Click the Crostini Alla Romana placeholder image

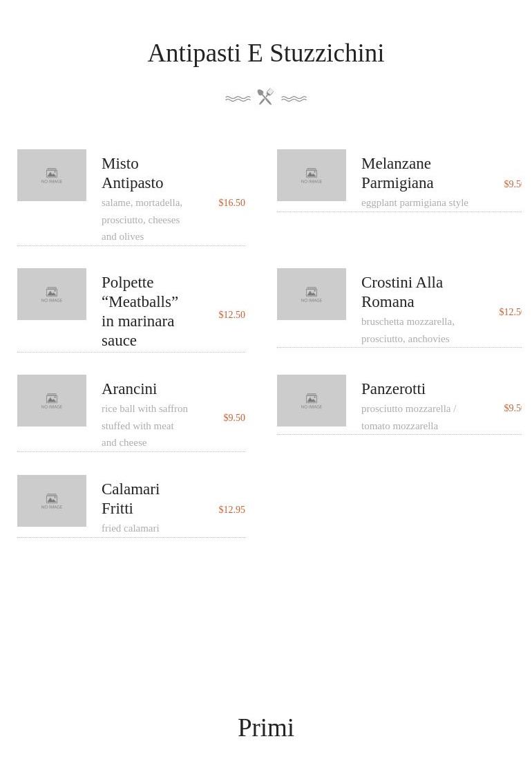pyautogui.click(x=312, y=294)
